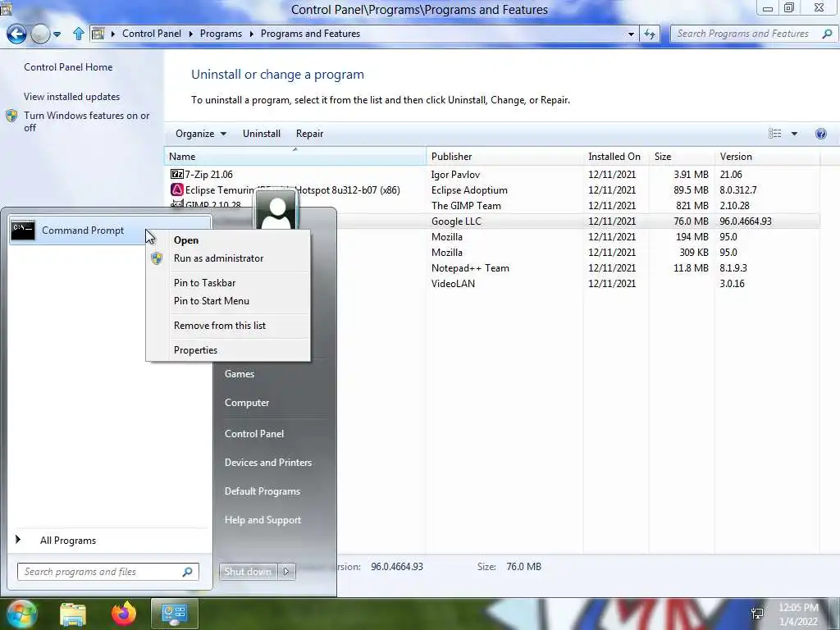Click The GIMP Team publisher cell

click(x=466, y=206)
